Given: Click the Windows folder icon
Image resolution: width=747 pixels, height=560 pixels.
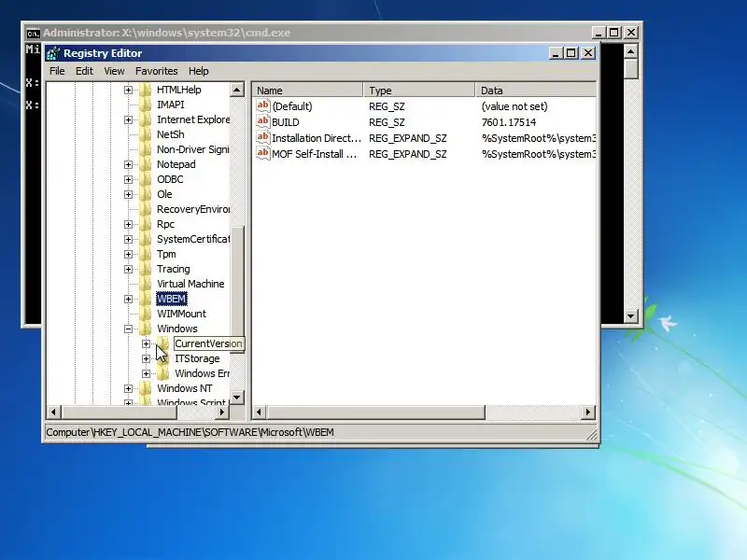Looking at the screenshot, I should [x=146, y=329].
